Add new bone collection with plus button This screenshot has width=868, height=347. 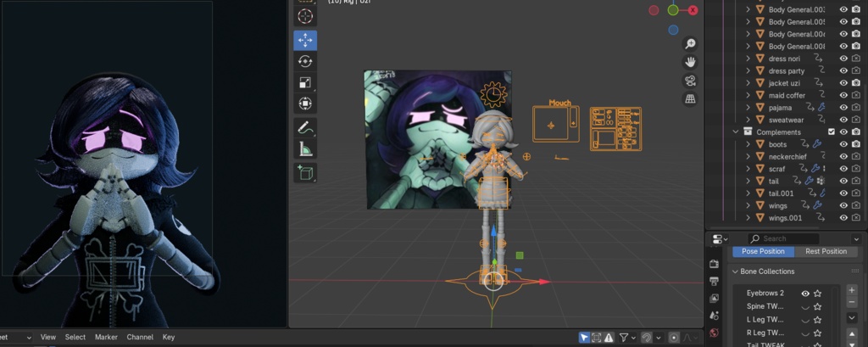click(852, 290)
